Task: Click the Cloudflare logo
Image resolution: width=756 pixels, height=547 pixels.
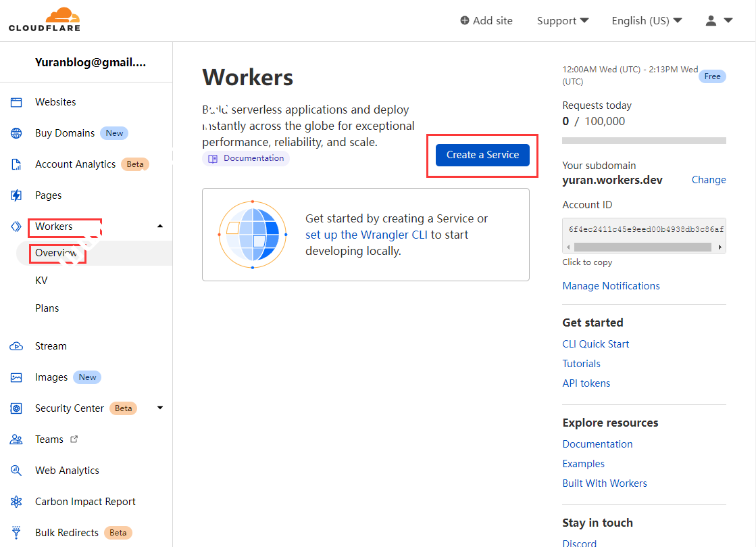Action: [x=45, y=20]
